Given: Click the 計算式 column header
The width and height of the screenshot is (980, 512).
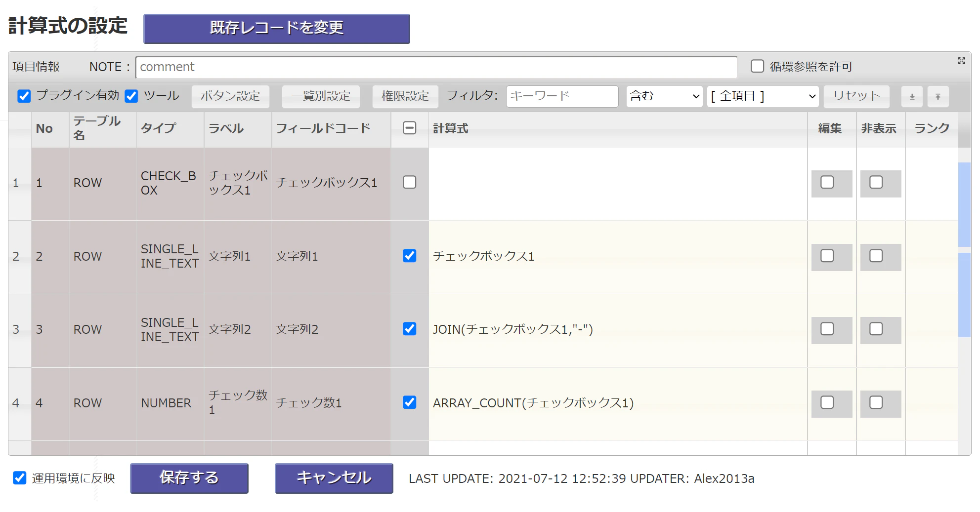Looking at the screenshot, I should pos(618,129).
